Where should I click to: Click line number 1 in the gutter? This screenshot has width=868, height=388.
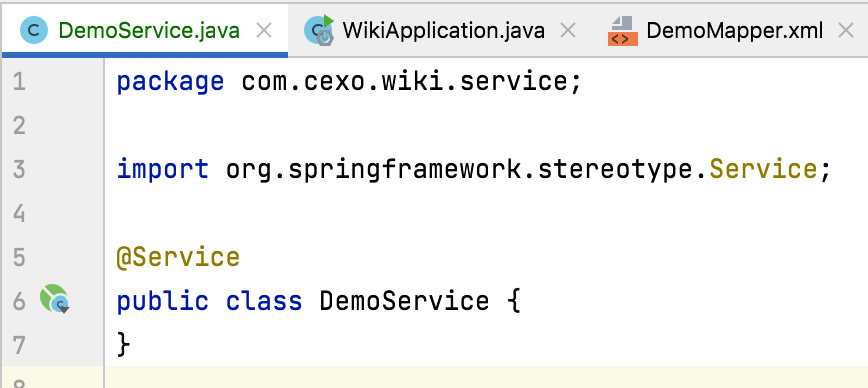click(x=19, y=82)
